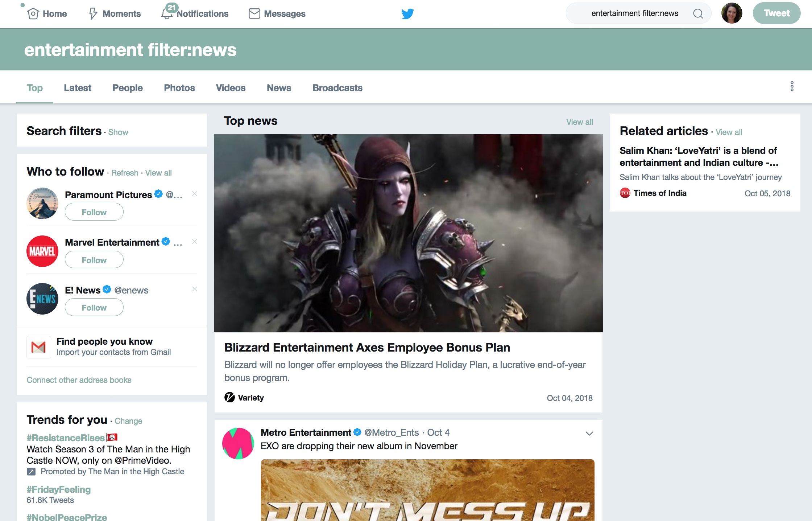View all Top news

580,122
